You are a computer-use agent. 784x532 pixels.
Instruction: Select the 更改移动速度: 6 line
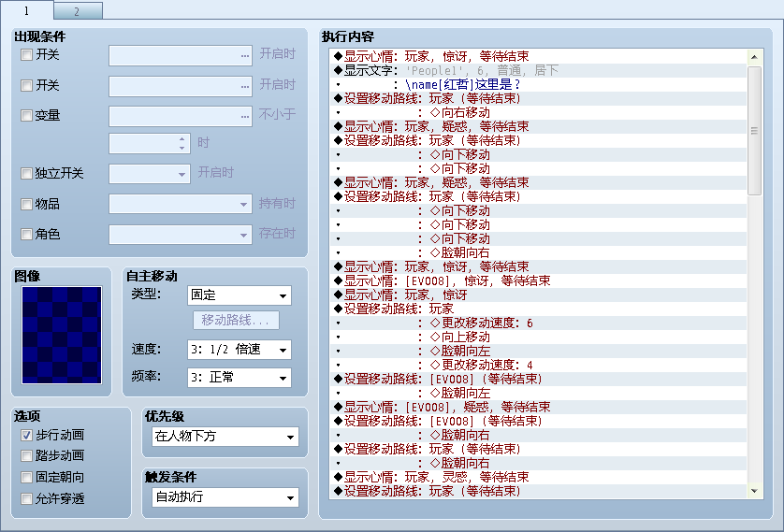coord(539,323)
